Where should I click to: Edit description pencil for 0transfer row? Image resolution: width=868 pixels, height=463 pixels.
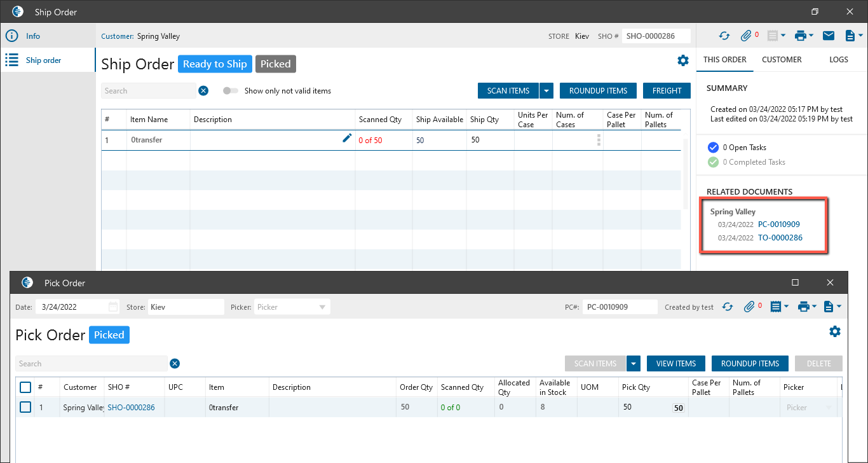pyautogui.click(x=347, y=138)
